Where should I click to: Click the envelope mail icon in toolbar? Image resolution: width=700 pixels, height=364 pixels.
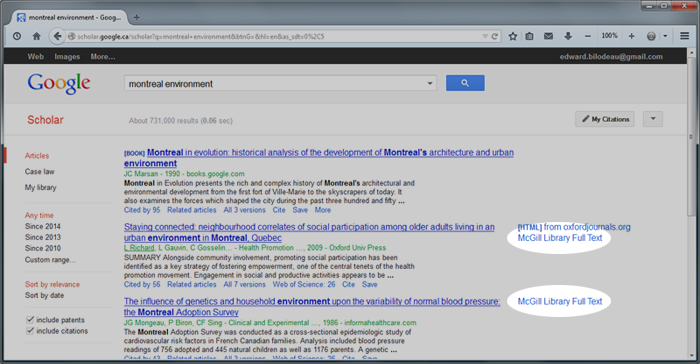[549, 36]
